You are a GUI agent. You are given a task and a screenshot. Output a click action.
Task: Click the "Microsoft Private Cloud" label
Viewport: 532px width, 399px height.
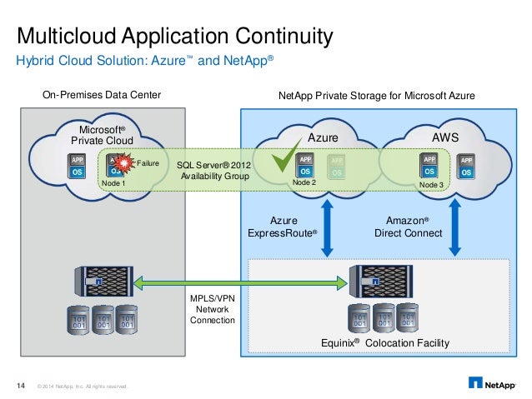pyautogui.click(x=102, y=135)
